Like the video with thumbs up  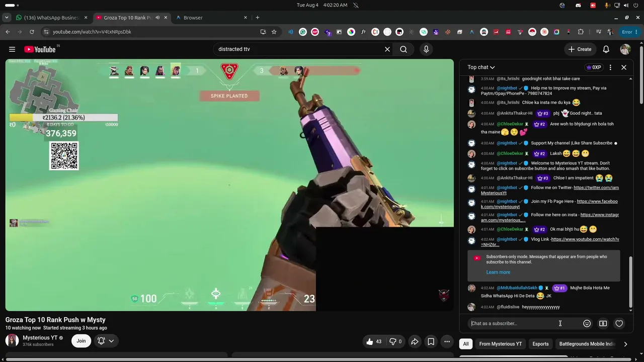tap(374, 341)
